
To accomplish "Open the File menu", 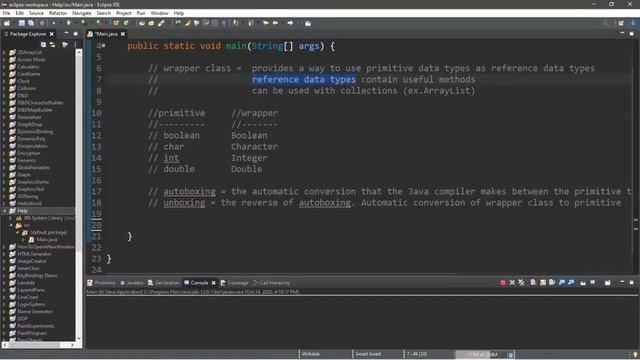I will coord(6,13).
